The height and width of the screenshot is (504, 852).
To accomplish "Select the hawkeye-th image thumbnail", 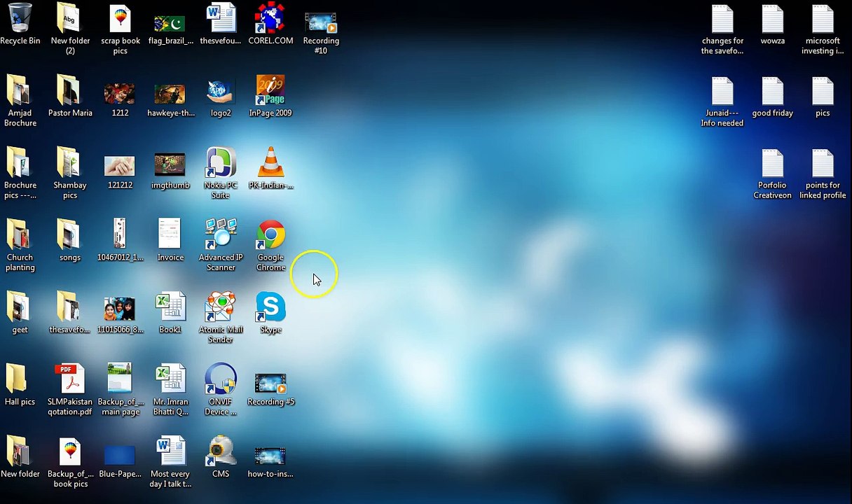I will 170,94.
